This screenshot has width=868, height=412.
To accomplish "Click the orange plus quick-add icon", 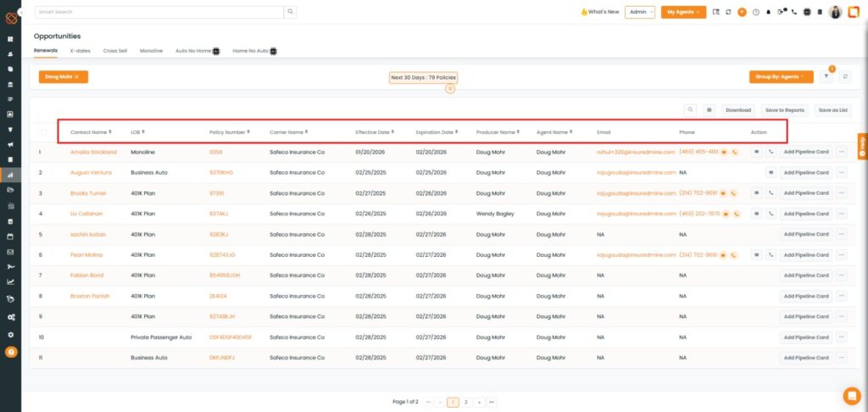I will click(x=742, y=12).
